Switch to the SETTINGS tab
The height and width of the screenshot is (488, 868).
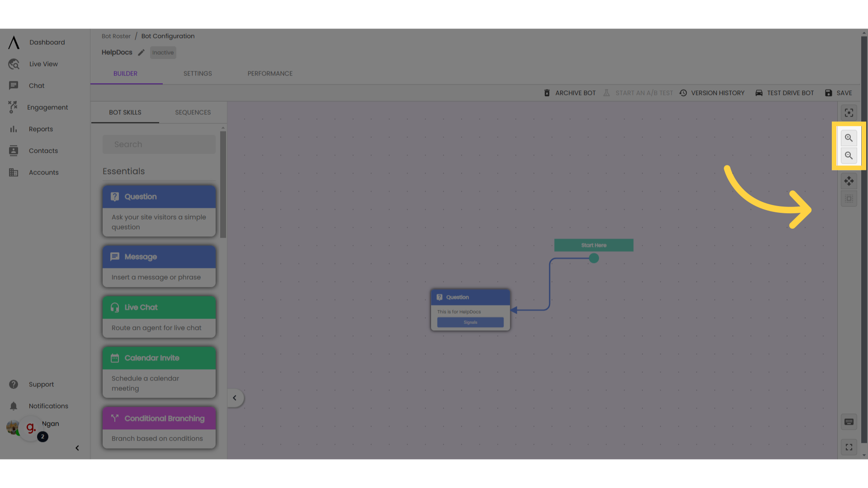[x=198, y=73]
